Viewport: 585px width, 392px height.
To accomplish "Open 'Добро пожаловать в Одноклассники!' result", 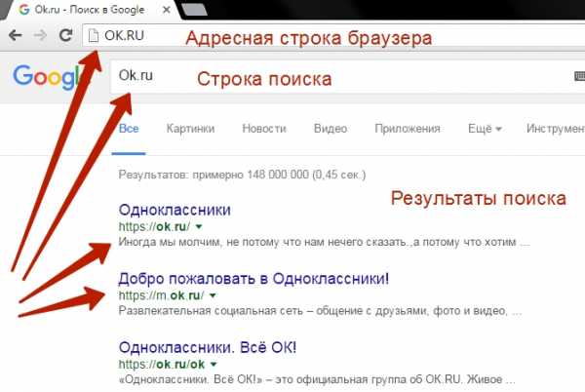I will point(253,279).
